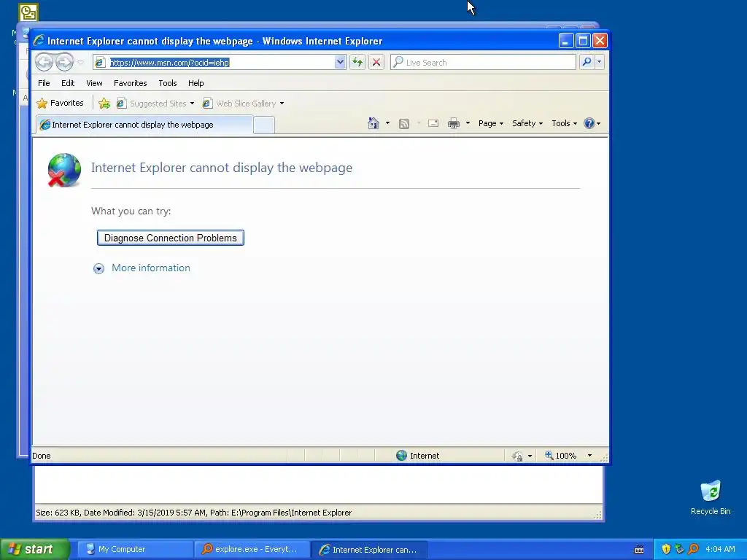Image resolution: width=747 pixels, height=560 pixels.
Task: Open Suggested Sites link
Action: (155, 104)
